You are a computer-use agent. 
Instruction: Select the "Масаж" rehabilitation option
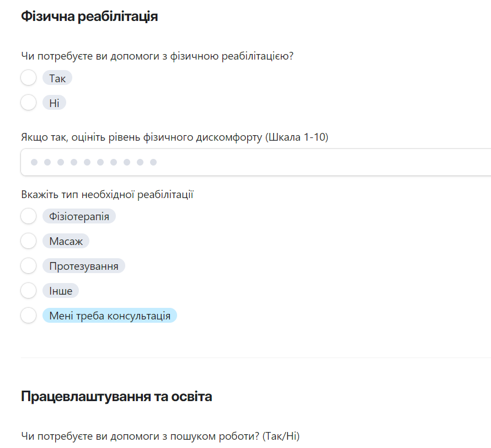pyautogui.click(x=28, y=241)
